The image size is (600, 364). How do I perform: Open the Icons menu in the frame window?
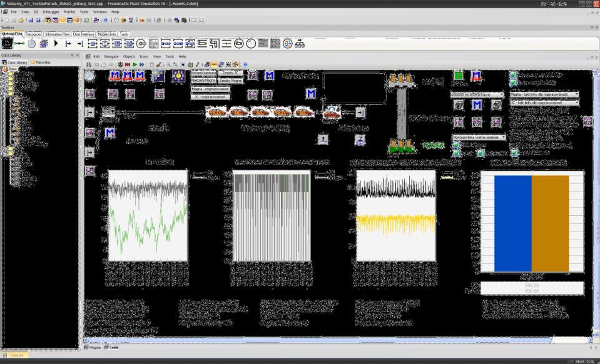145,56
